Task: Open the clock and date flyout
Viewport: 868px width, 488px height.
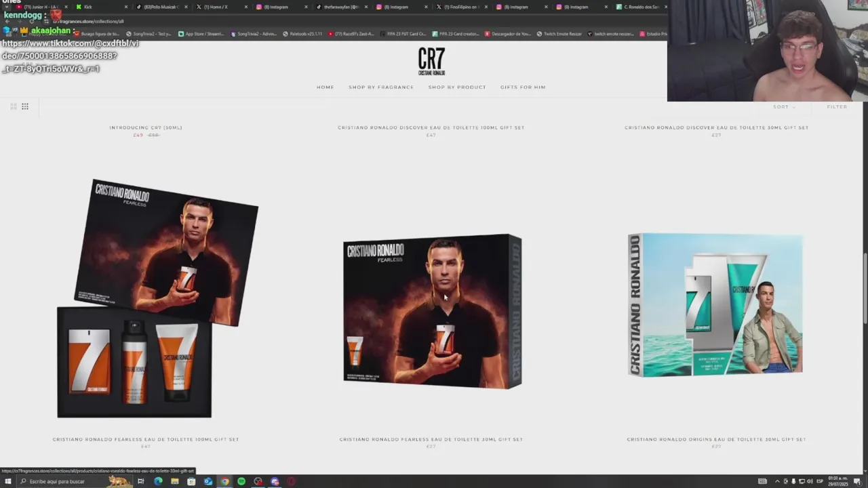Action: pyautogui.click(x=837, y=481)
